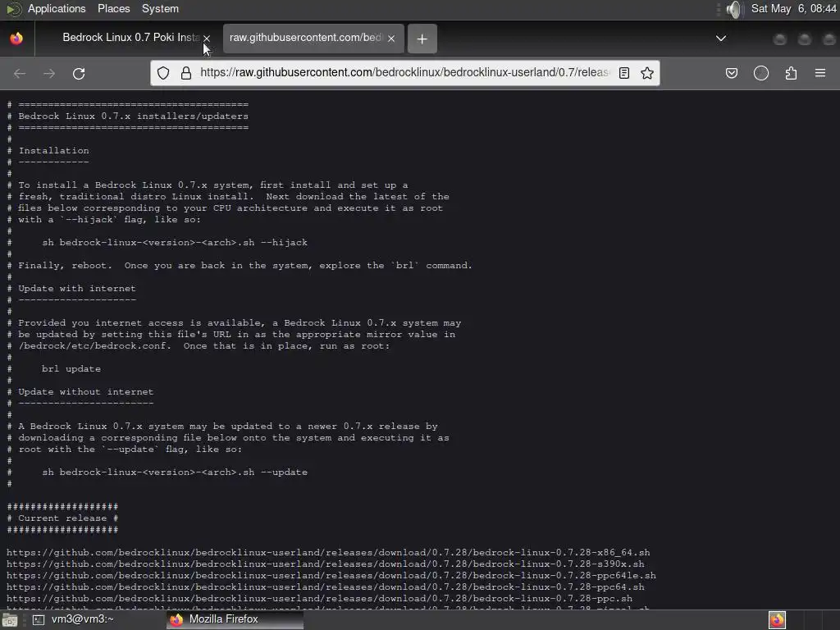Click the ppc64.sh download URL text
The image size is (840, 630).
point(325,587)
